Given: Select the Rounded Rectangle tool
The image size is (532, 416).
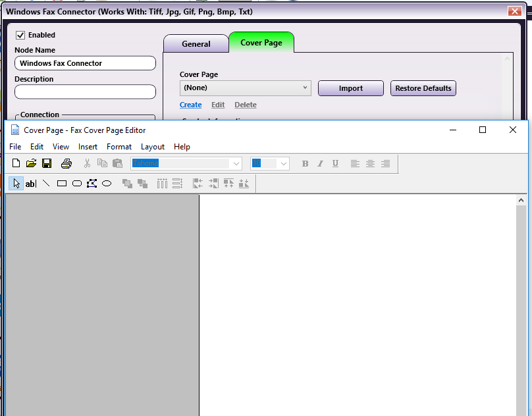Looking at the screenshot, I should (x=77, y=184).
